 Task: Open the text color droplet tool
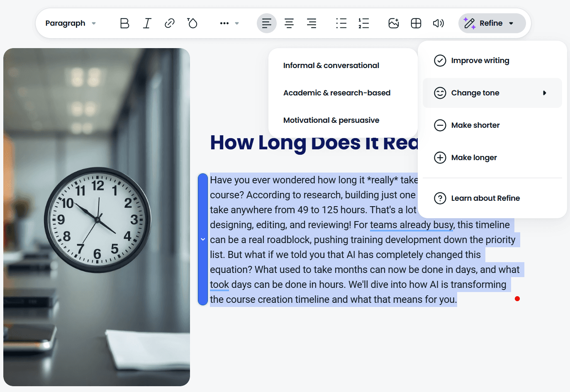[x=192, y=23]
